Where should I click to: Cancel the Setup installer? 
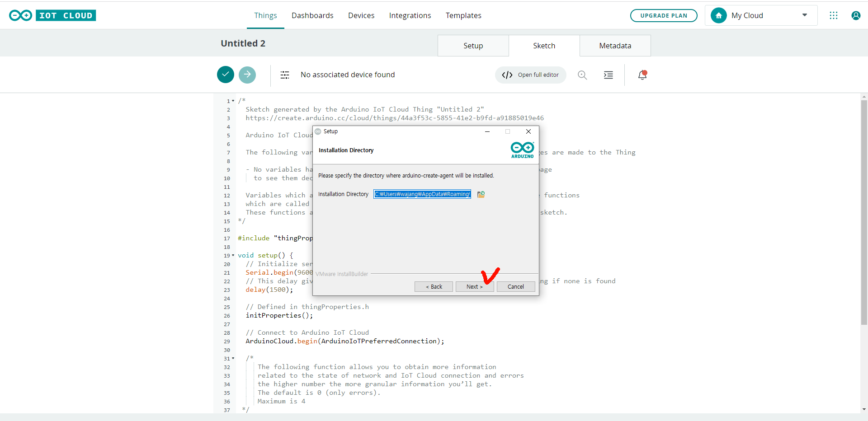click(516, 286)
